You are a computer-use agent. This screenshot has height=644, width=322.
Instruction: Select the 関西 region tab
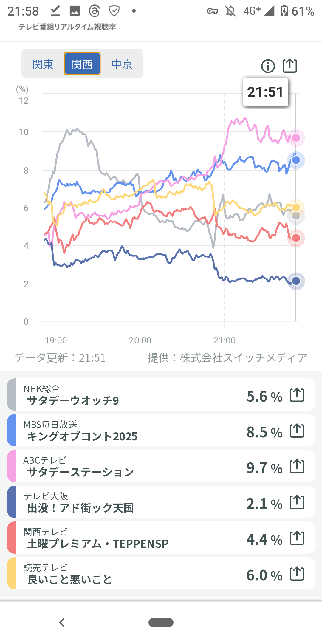pyautogui.click(x=82, y=64)
